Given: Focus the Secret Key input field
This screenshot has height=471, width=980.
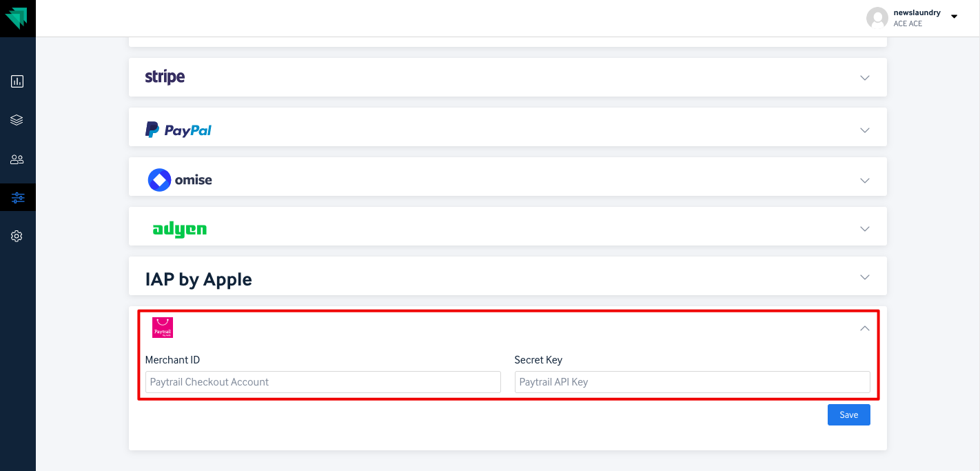Looking at the screenshot, I should [693, 382].
